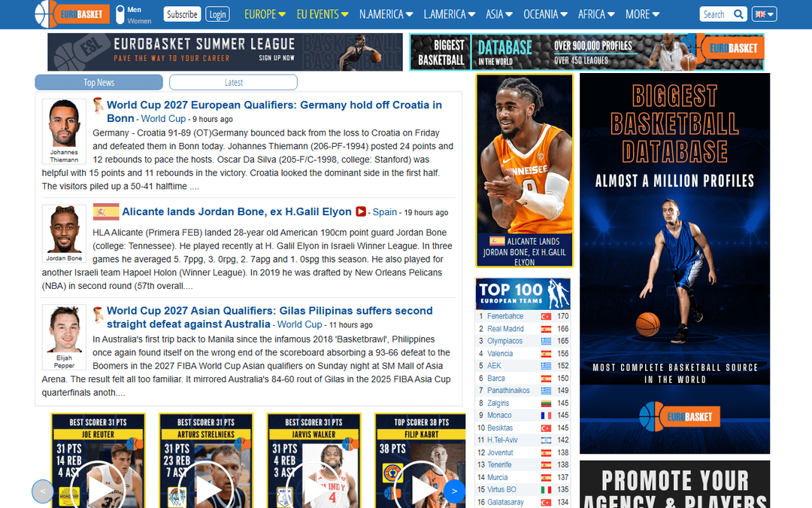Focus the Search input field
The height and width of the screenshot is (508, 812).
[x=717, y=14]
